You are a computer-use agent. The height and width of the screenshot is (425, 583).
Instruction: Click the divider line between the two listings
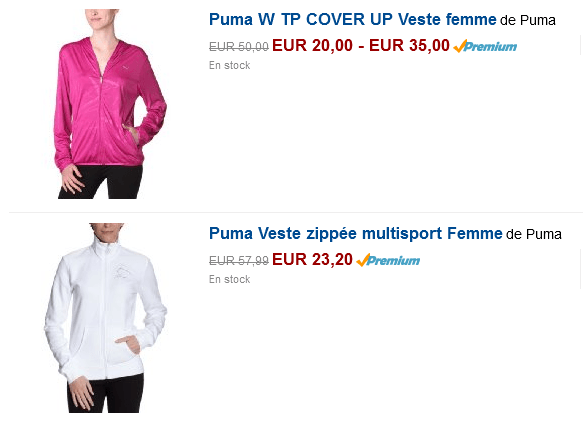coord(296,212)
